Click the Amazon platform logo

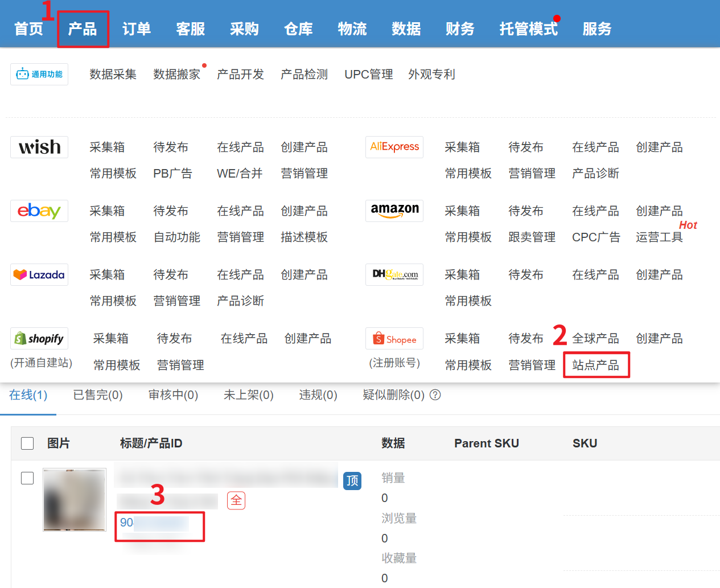[394, 211]
